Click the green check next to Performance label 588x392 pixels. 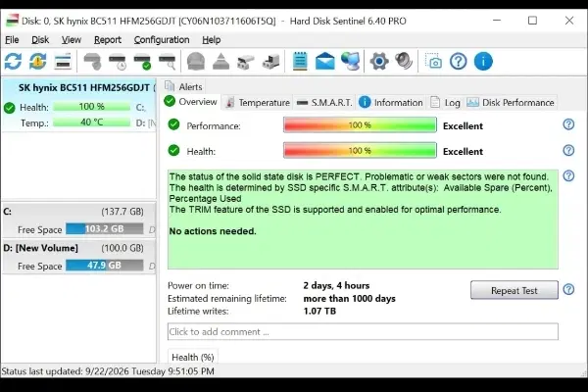point(173,124)
